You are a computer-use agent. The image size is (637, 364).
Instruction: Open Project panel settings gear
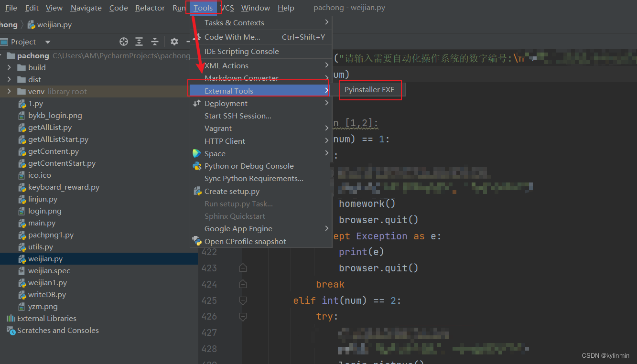[174, 42]
